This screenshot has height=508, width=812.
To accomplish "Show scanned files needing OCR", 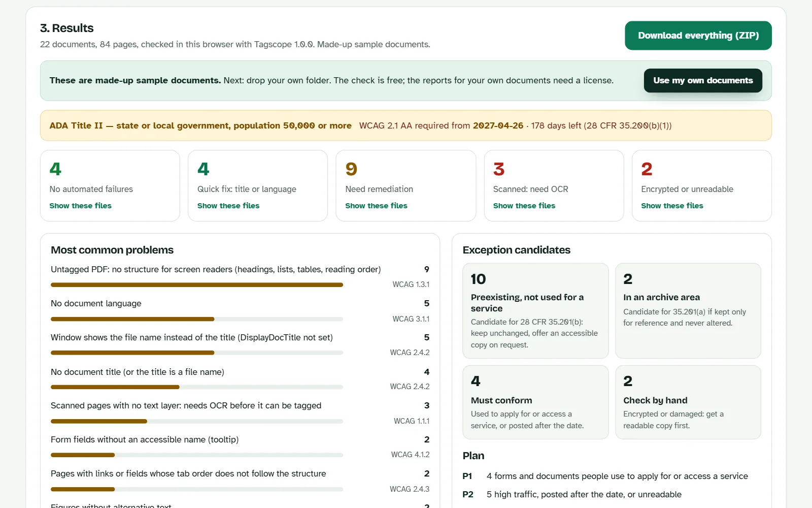I will tap(524, 206).
